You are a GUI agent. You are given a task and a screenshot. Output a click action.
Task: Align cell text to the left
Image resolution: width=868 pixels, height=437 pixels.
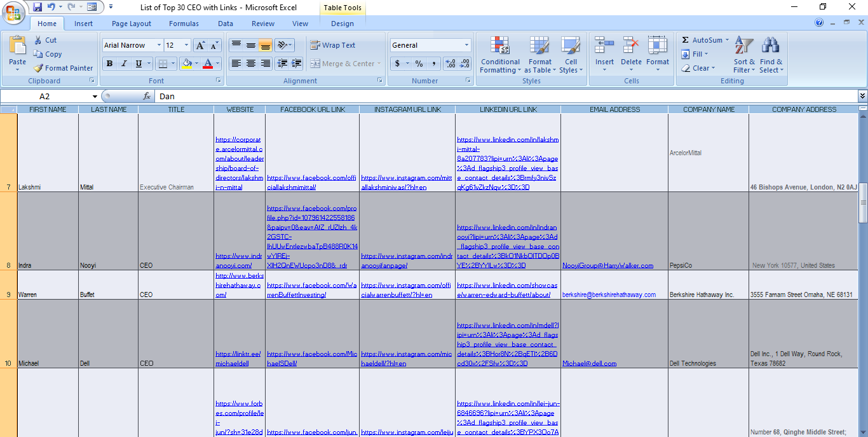click(236, 64)
